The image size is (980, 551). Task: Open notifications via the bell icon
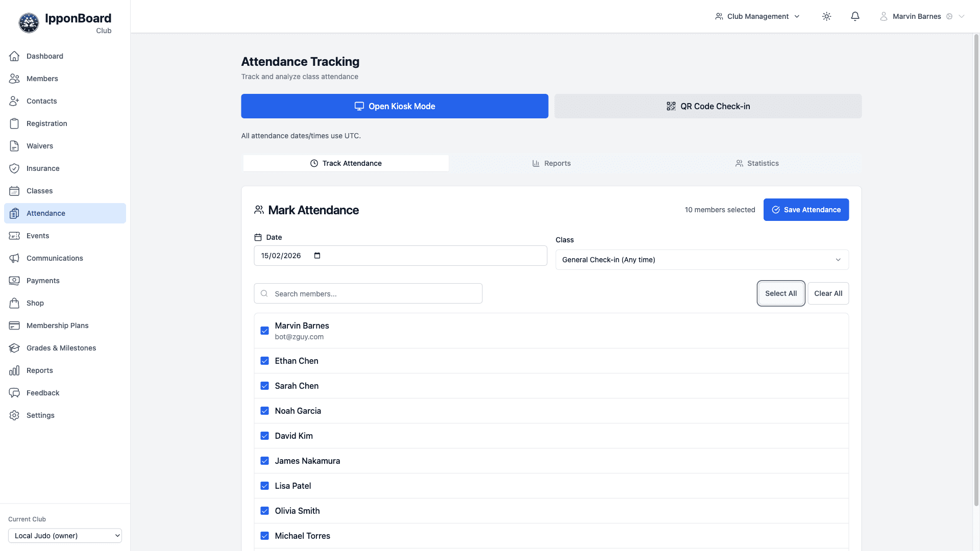click(855, 16)
